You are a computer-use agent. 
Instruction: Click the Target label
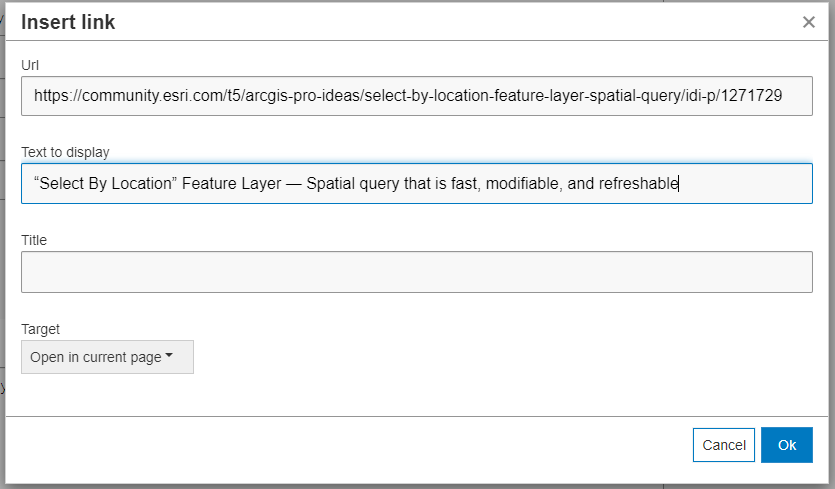(x=40, y=328)
